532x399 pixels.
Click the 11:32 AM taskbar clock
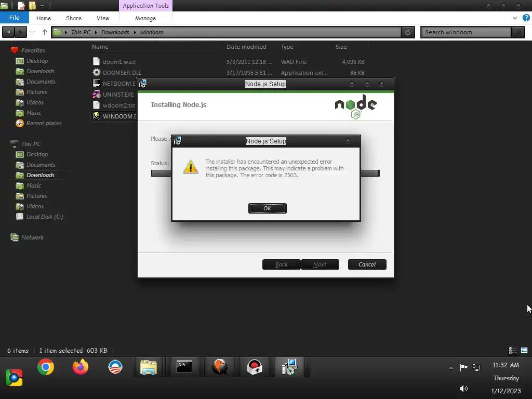[506, 365]
